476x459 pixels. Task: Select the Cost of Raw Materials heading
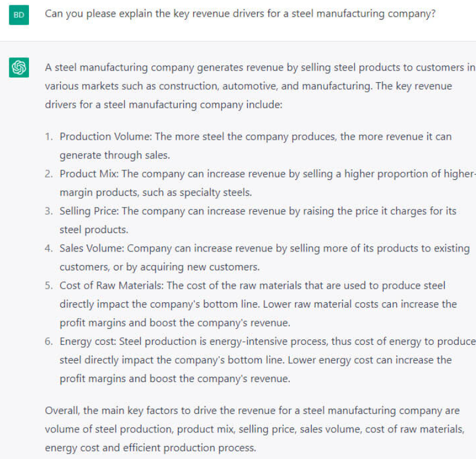tap(112, 286)
